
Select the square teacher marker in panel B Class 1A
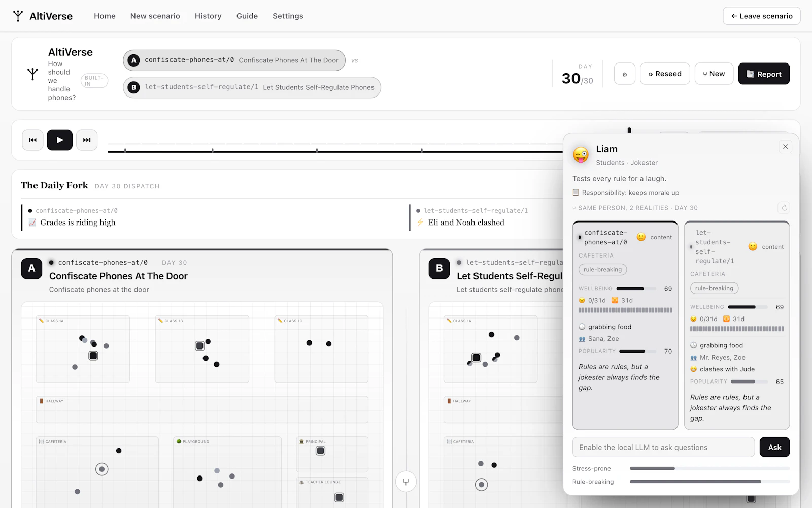477,358
